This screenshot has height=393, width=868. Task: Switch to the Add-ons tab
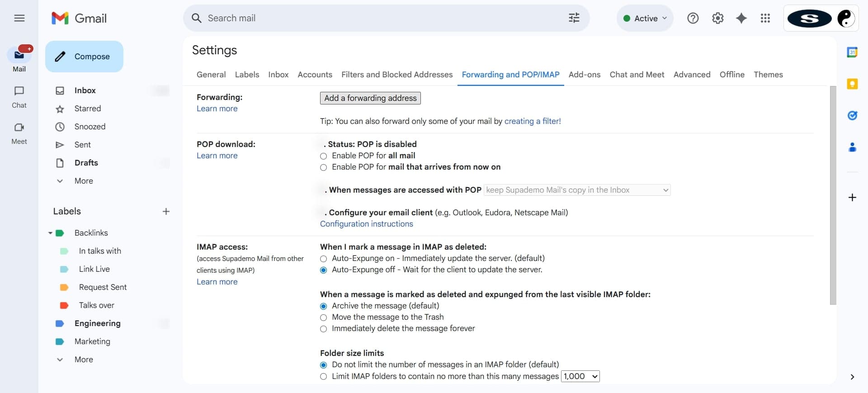584,75
